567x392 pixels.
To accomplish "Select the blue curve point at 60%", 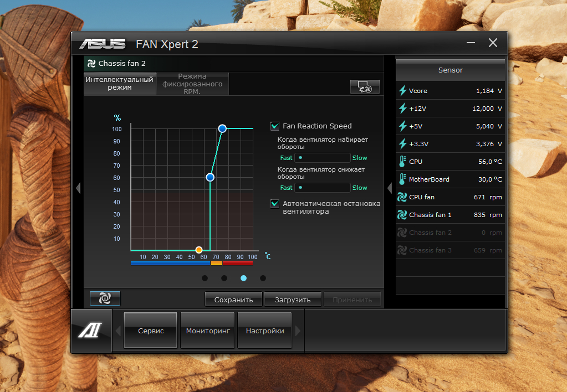I will (210, 177).
